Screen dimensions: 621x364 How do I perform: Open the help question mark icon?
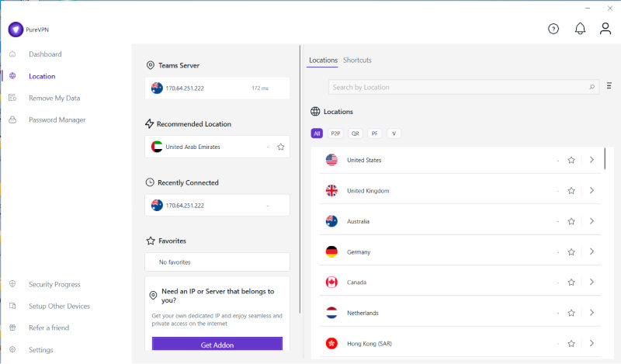[x=553, y=29]
